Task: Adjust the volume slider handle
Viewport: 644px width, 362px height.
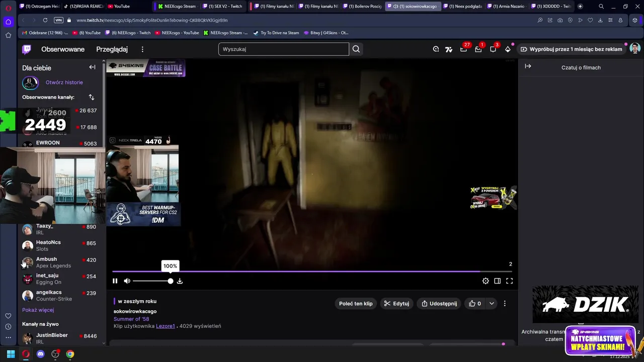Action: pyautogui.click(x=171, y=281)
